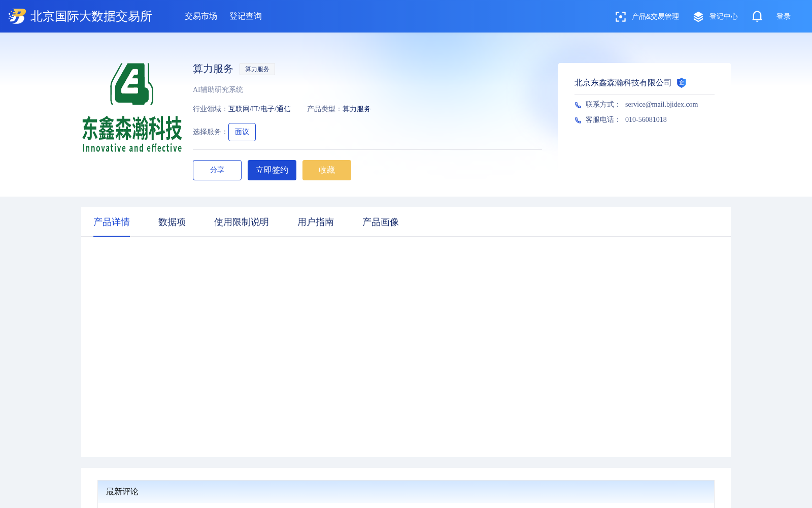The height and width of the screenshot is (508, 812).
Task: Click the 立即签约 sign now button
Action: (x=272, y=170)
